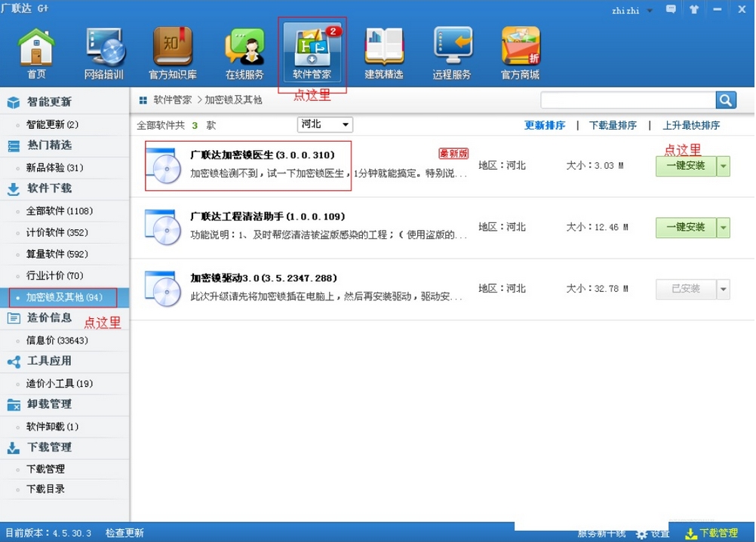The image size is (756, 542).
Task: Open title 广联达工程清洁助手 (1.0.0.109)
Action: coord(268,216)
